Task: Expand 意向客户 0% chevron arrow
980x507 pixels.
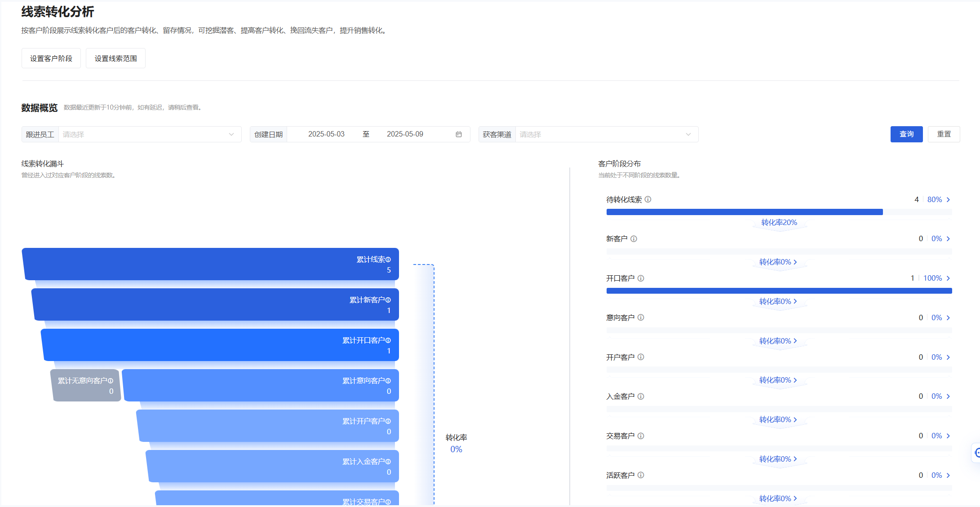Action: [948, 318]
